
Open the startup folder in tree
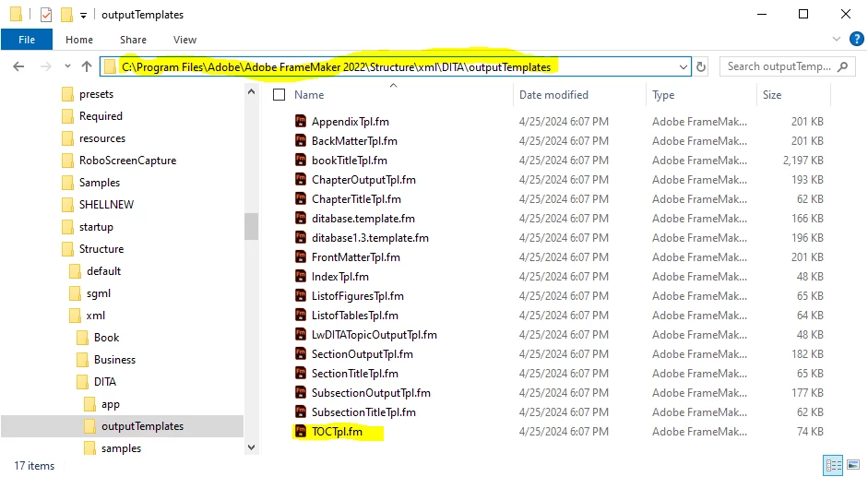[x=96, y=227]
